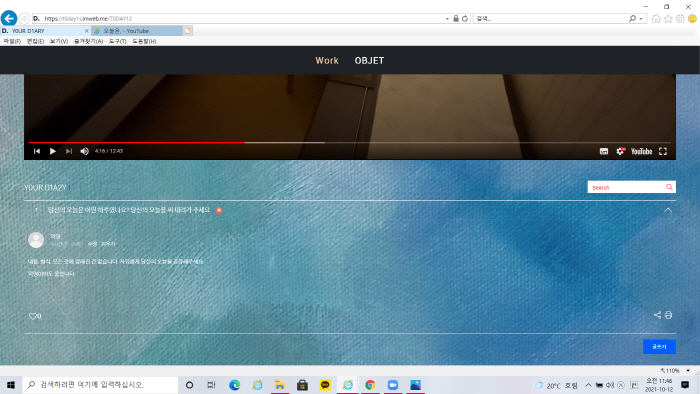
Task: Show hidden system tray icons
Action: 588,385
